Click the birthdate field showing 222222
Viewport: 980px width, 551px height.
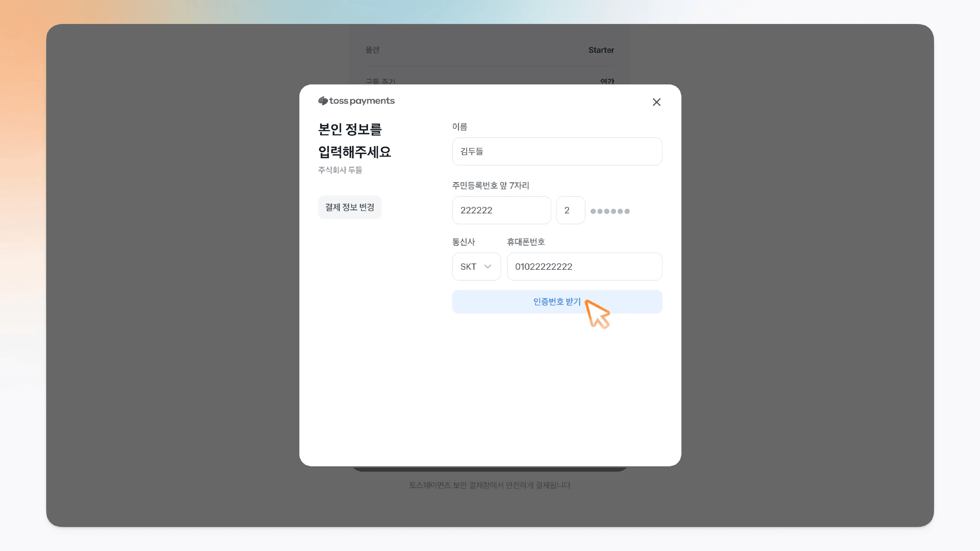501,210
